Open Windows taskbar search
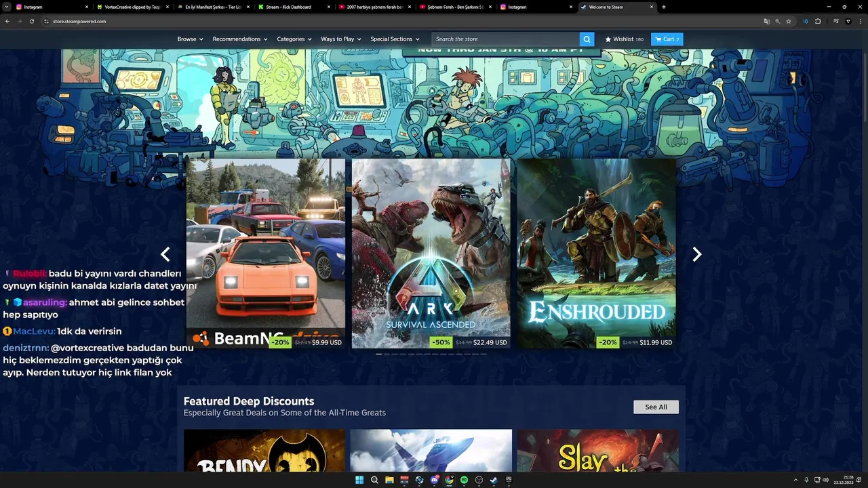This screenshot has height=488, width=868. tap(374, 480)
